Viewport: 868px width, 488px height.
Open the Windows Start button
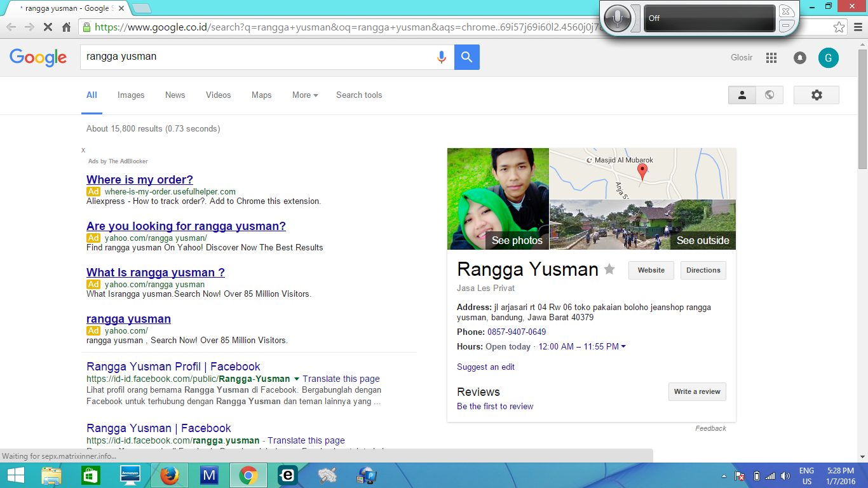(16, 475)
